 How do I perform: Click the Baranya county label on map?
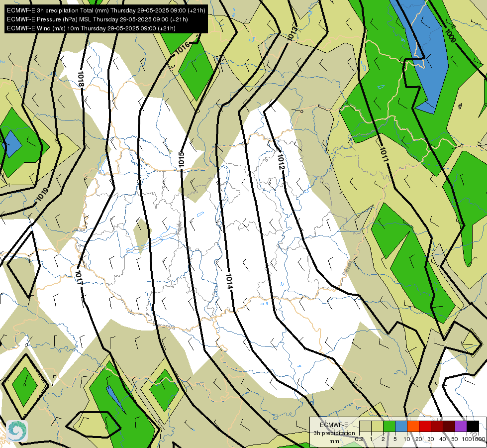point(164,326)
